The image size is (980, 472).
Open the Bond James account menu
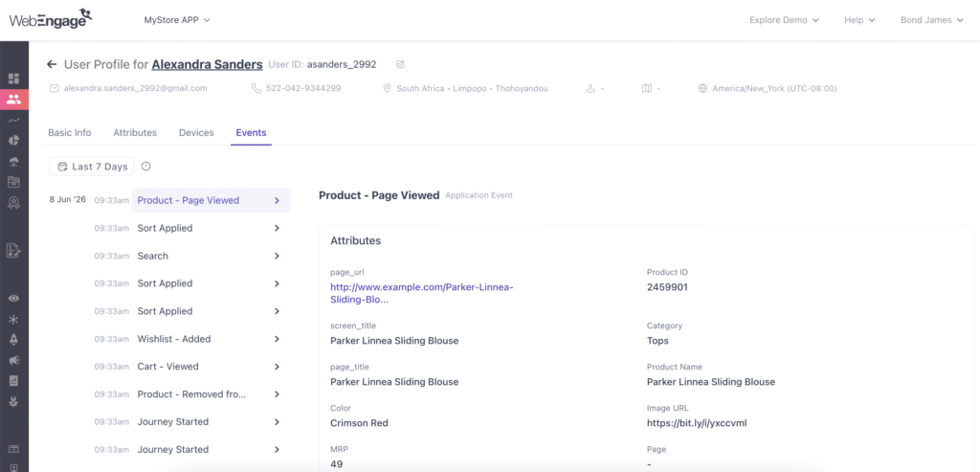(934, 20)
